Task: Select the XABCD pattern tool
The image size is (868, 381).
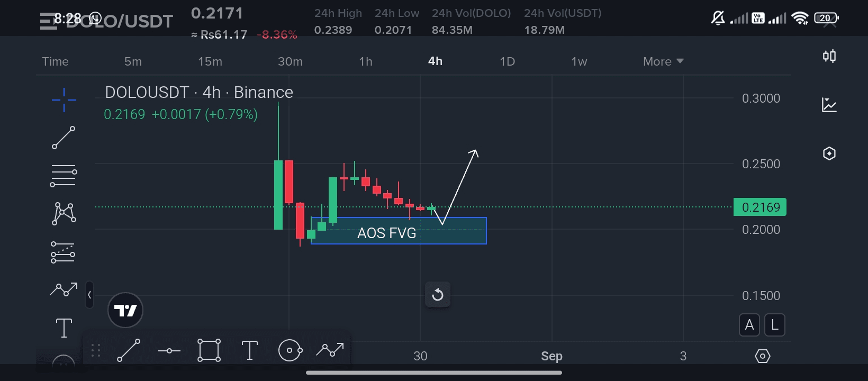Action: pyautogui.click(x=64, y=214)
